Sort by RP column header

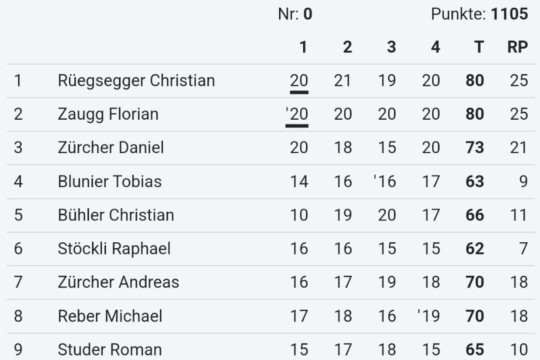(x=518, y=47)
